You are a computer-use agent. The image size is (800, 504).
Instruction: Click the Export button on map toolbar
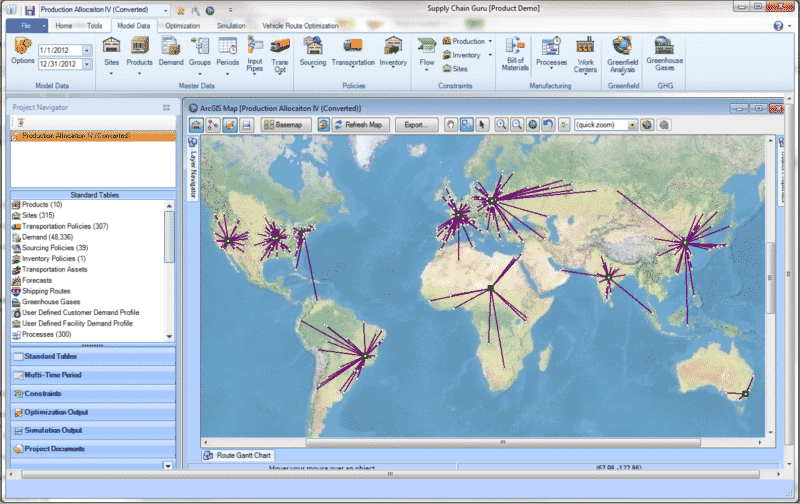[x=415, y=125]
